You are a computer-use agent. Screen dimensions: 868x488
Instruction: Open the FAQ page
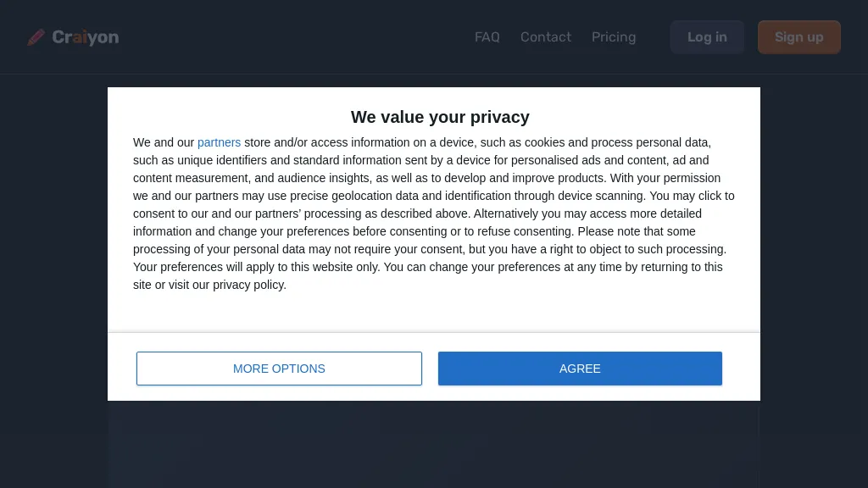(x=487, y=37)
